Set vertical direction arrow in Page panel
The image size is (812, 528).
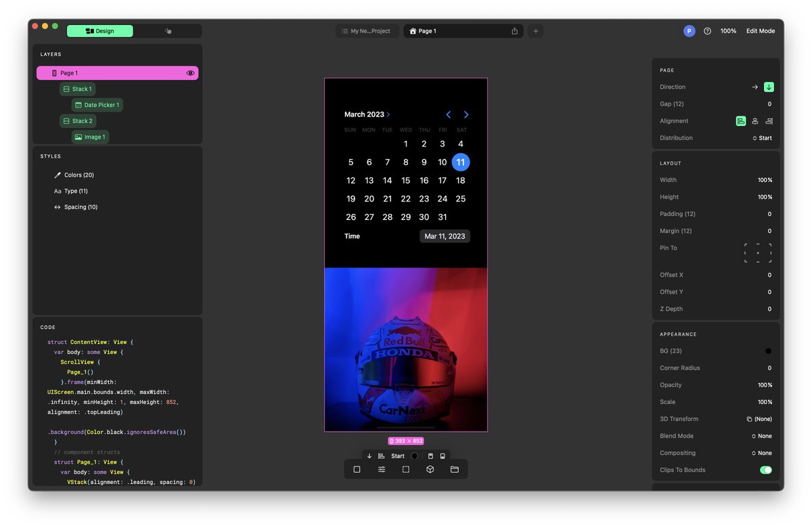[769, 87]
